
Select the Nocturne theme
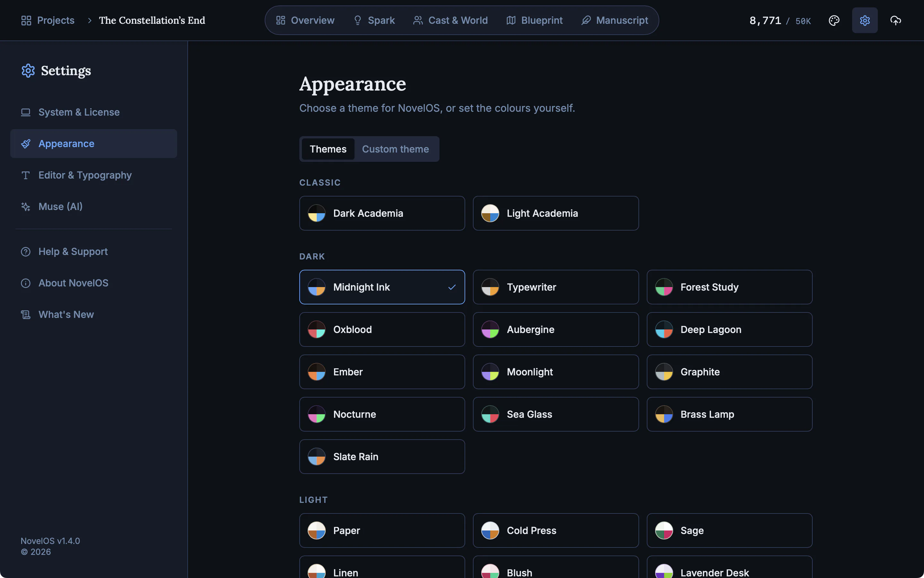point(382,414)
